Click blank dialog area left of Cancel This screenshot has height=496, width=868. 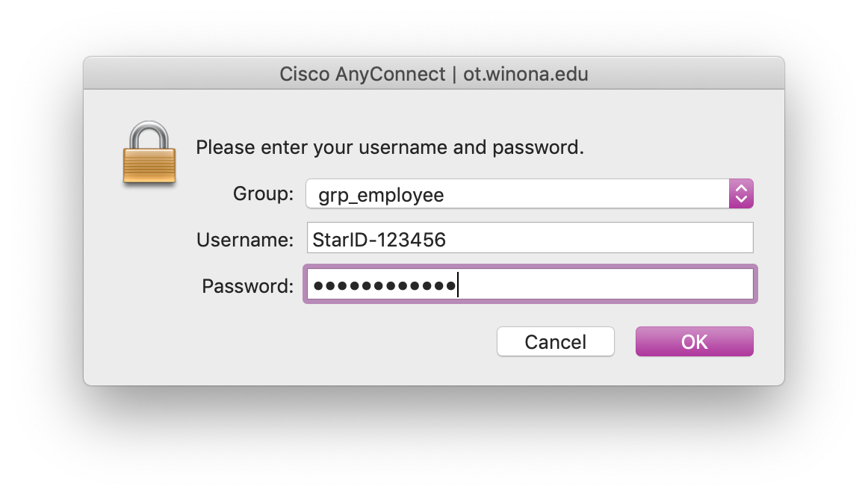point(336,342)
